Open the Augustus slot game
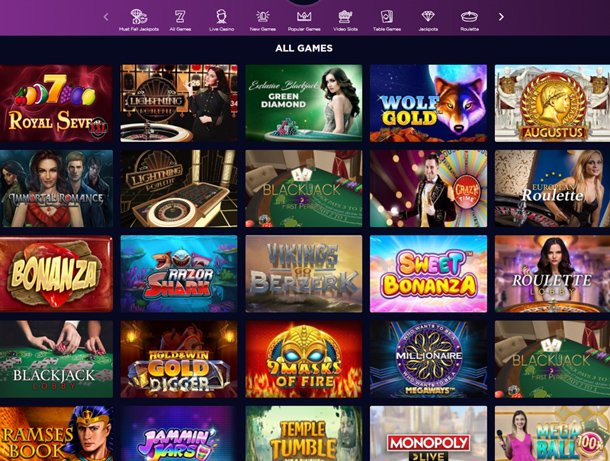The height and width of the screenshot is (461, 610). pos(552,103)
